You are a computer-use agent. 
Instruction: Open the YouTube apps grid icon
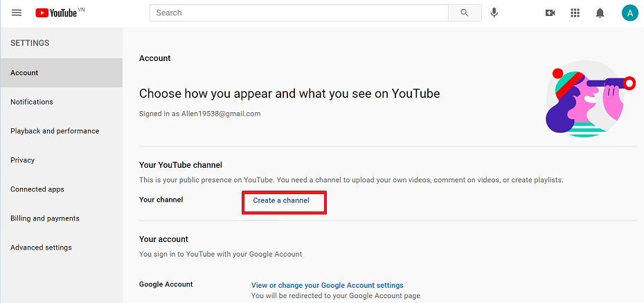click(x=575, y=13)
